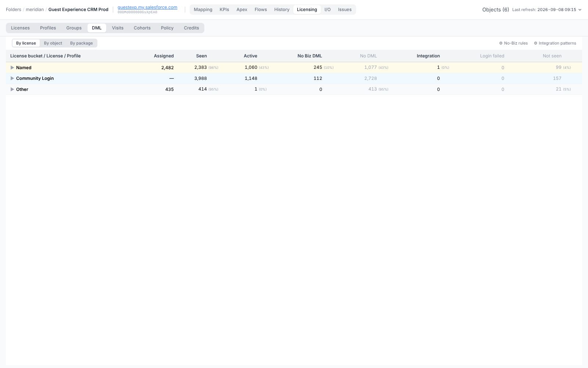This screenshot has width=588, height=368.
Task: Open the Visits sub-tab
Action: point(118,28)
